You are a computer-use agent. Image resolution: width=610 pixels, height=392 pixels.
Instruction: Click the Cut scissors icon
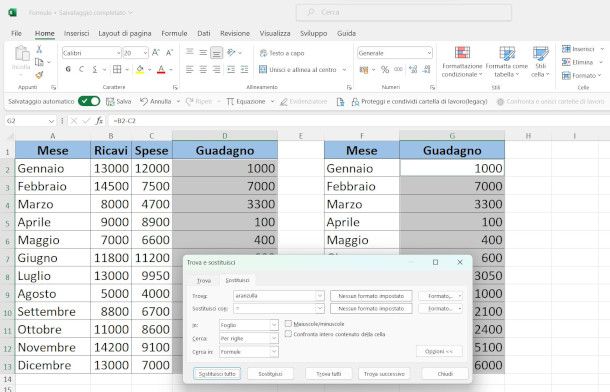coord(39,49)
